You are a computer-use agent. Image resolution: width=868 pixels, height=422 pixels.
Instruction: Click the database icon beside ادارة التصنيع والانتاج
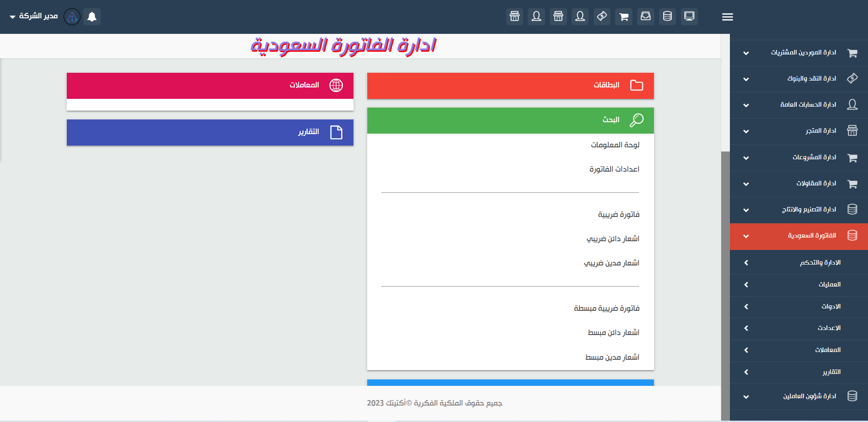pyautogui.click(x=852, y=209)
